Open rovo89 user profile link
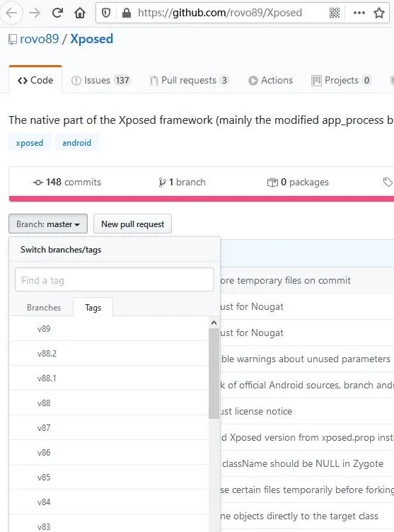This screenshot has height=532, width=394. pyautogui.click(x=40, y=39)
